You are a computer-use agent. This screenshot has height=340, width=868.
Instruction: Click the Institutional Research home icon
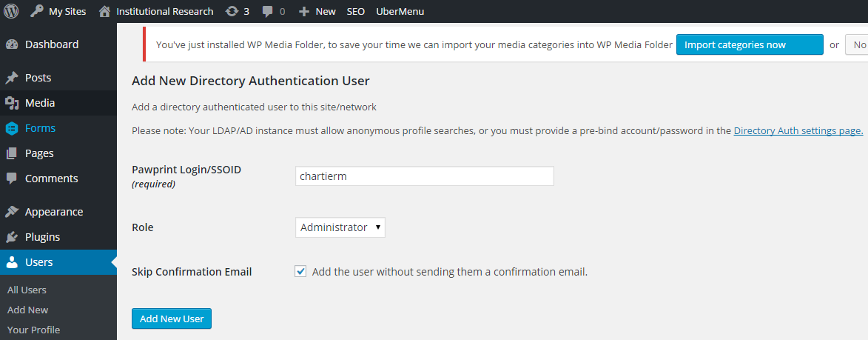104,11
